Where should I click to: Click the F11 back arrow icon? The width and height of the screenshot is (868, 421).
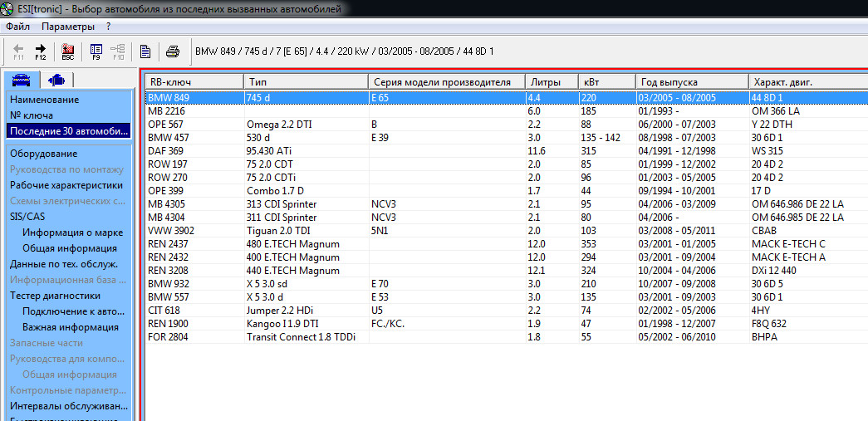[x=18, y=51]
